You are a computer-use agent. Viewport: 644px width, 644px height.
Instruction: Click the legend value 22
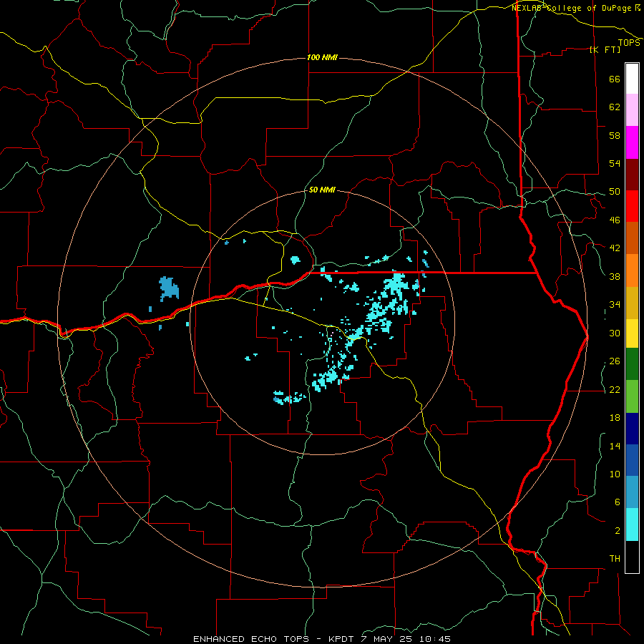click(615, 389)
